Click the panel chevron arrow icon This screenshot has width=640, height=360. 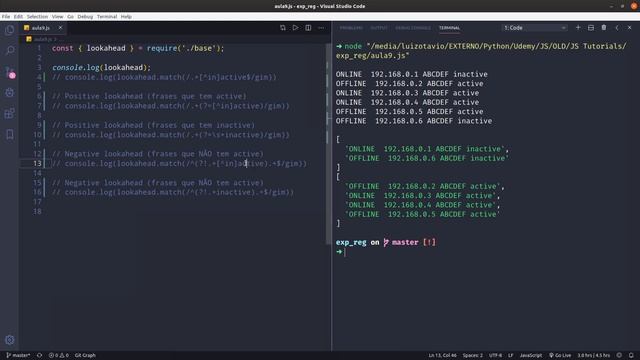pyautogui.click(x=617, y=28)
